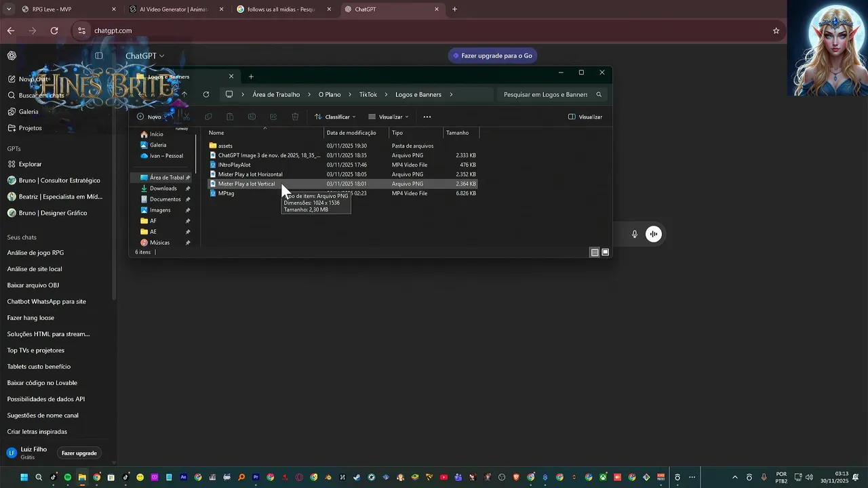Viewport: 868px width, 488px height.
Task: Bookmark this page with the star icon
Action: [x=776, y=30]
